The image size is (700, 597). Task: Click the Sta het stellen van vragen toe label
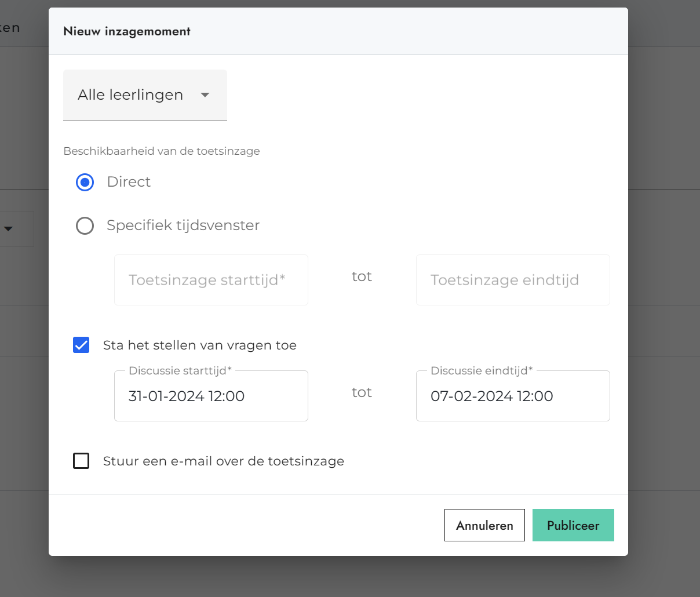[199, 345]
